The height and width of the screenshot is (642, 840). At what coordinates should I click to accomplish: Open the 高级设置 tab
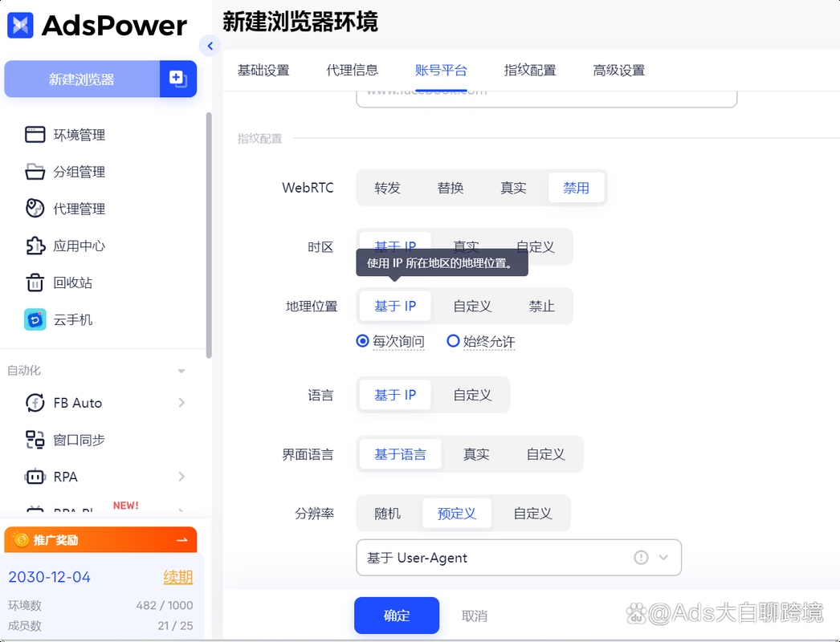(x=618, y=70)
